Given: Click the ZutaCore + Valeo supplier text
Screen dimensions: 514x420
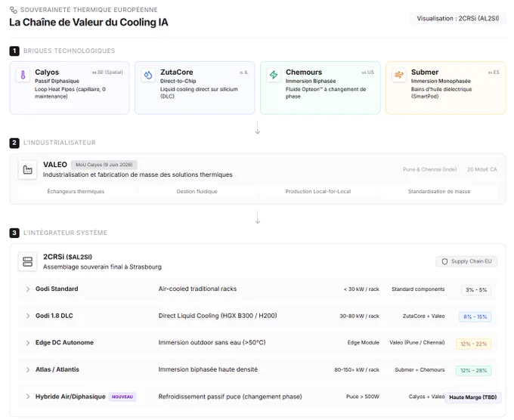Looking at the screenshot, I should 423,316.
